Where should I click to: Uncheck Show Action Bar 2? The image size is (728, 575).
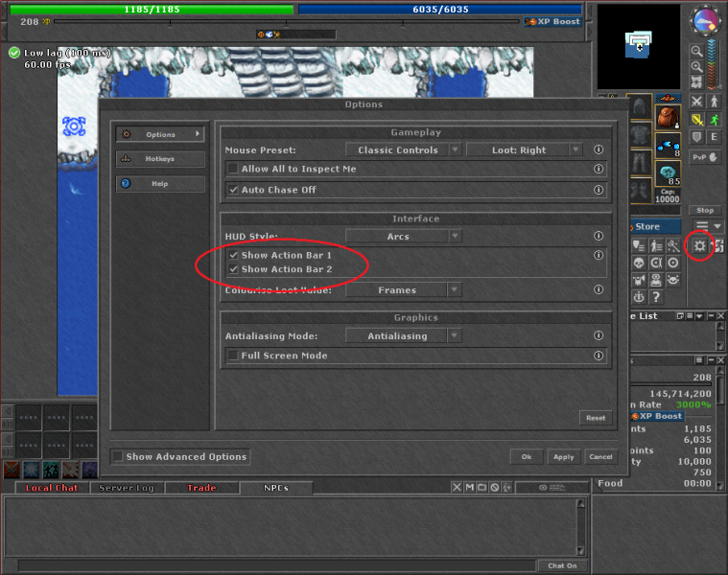233,269
